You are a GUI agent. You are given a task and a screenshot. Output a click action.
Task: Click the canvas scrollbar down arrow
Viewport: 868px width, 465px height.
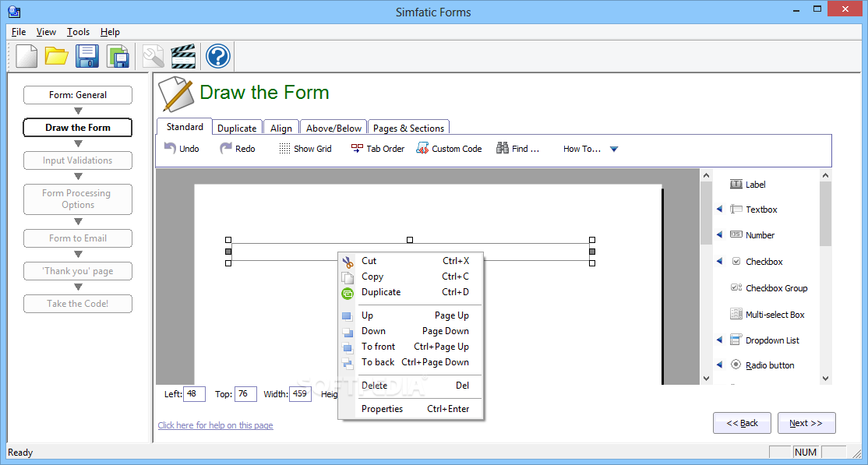pos(707,378)
